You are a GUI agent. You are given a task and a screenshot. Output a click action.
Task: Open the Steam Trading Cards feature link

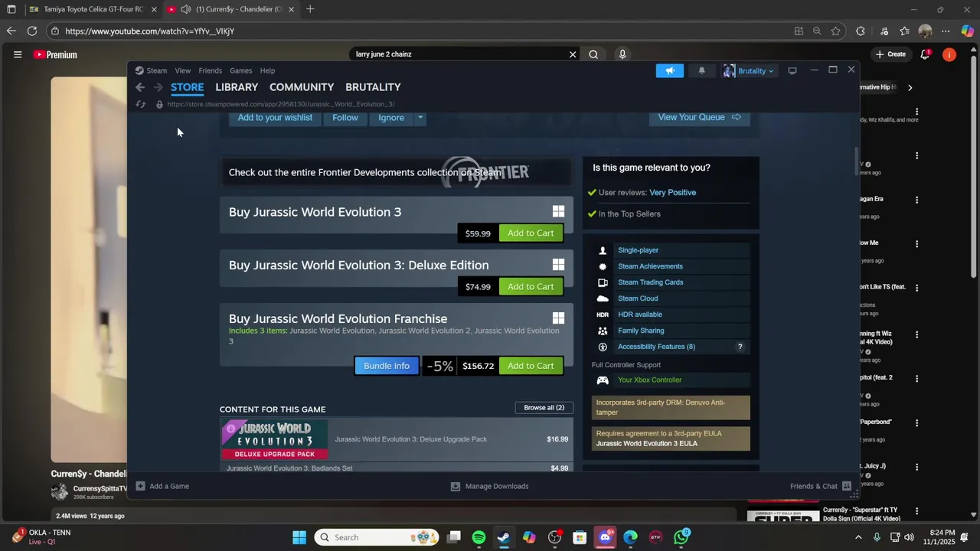pyautogui.click(x=650, y=282)
